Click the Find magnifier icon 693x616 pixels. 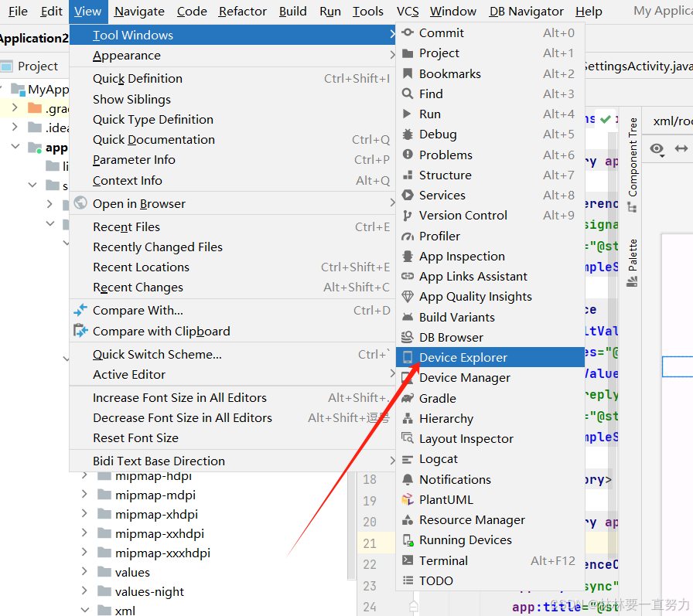pos(408,94)
